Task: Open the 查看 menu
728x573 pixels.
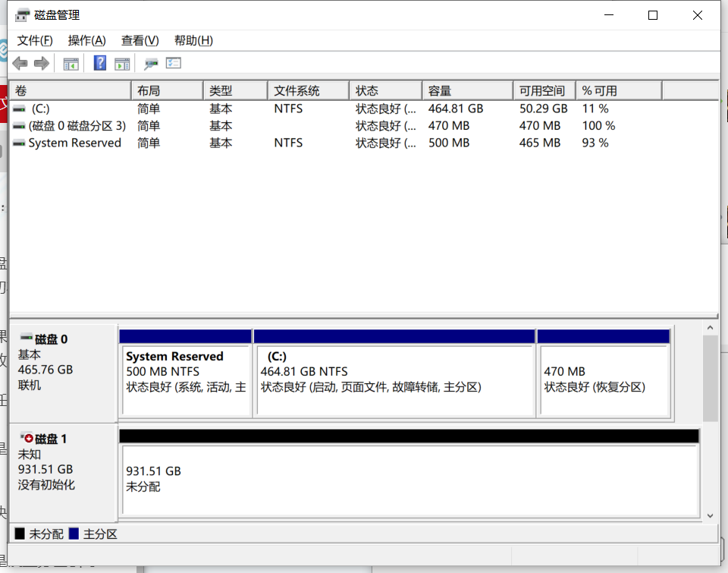Action: (x=138, y=40)
